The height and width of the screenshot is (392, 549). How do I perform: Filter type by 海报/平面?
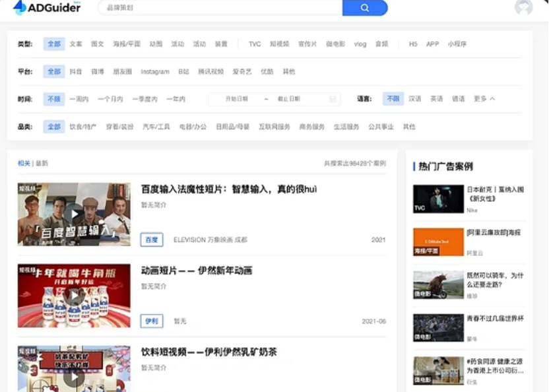(x=127, y=44)
